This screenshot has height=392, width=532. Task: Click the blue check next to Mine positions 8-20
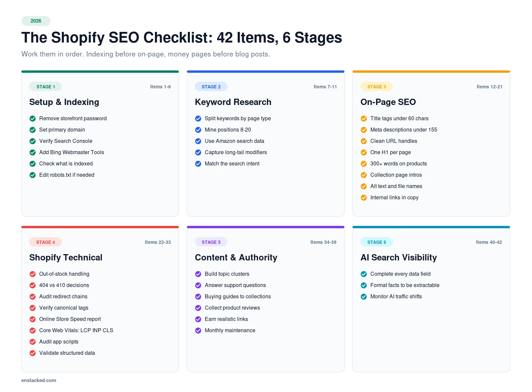click(198, 130)
